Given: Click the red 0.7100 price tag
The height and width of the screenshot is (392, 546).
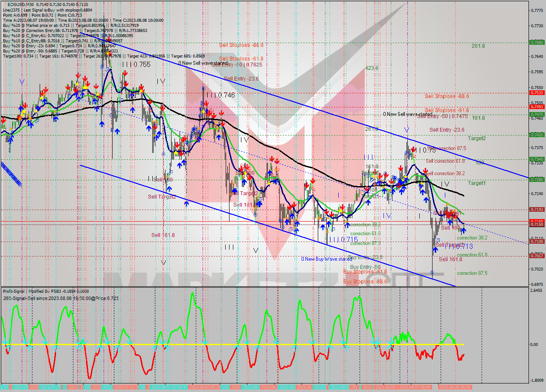Looking at the screenshot, I should tap(536, 241).
